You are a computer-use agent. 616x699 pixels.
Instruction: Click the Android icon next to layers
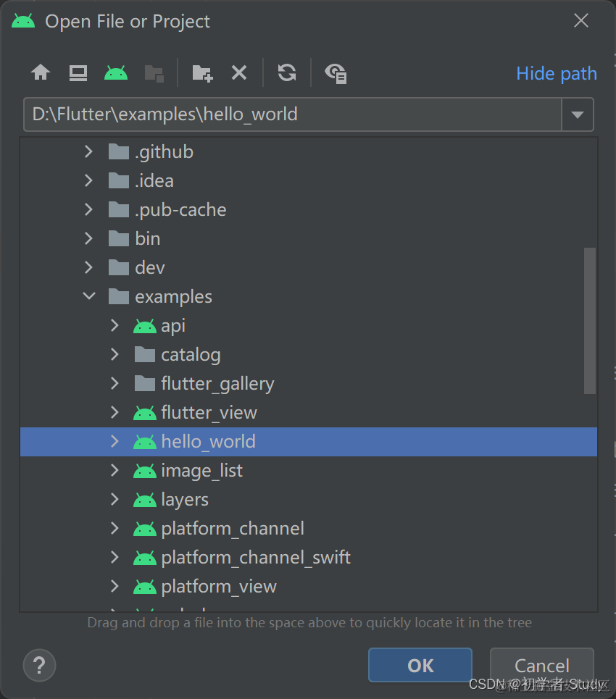click(x=144, y=501)
